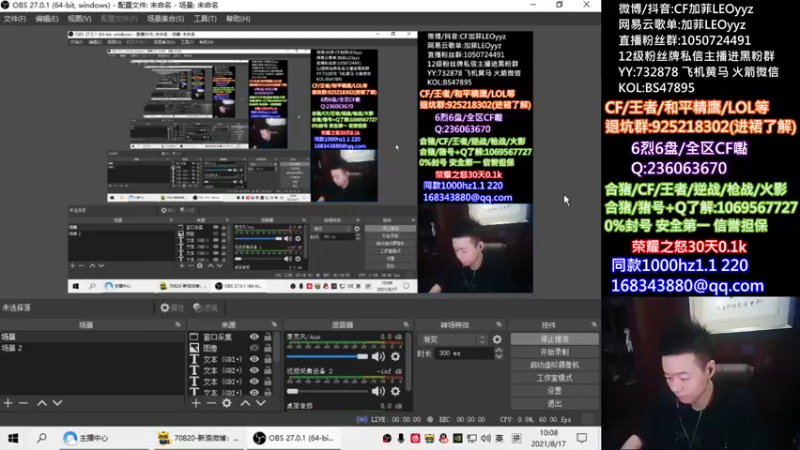Open 麦克风/Aux mixer gear settings
The image size is (800, 450).
(x=395, y=356)
